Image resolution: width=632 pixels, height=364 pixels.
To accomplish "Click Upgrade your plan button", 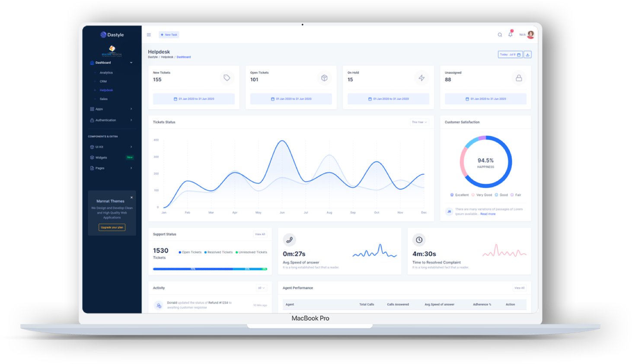I will [x=112, y=227].
